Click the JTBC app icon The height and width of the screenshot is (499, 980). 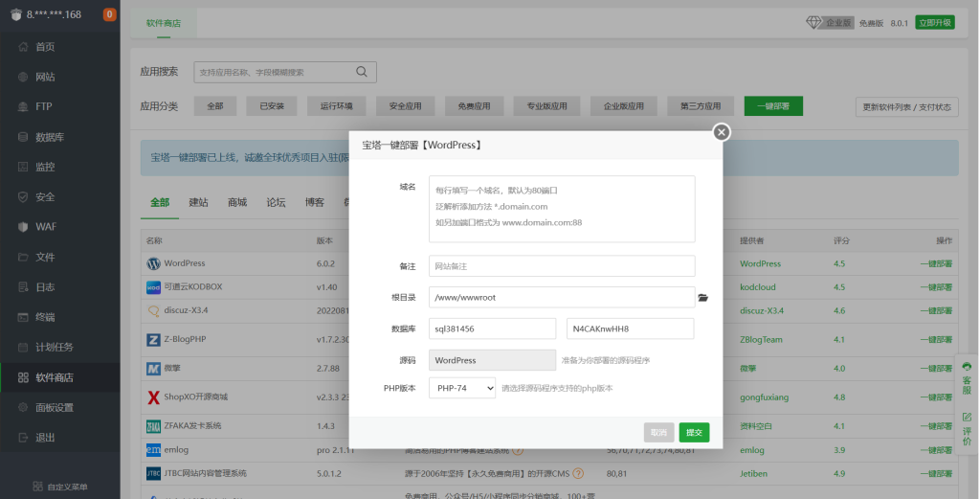click(x=154, y=473)
